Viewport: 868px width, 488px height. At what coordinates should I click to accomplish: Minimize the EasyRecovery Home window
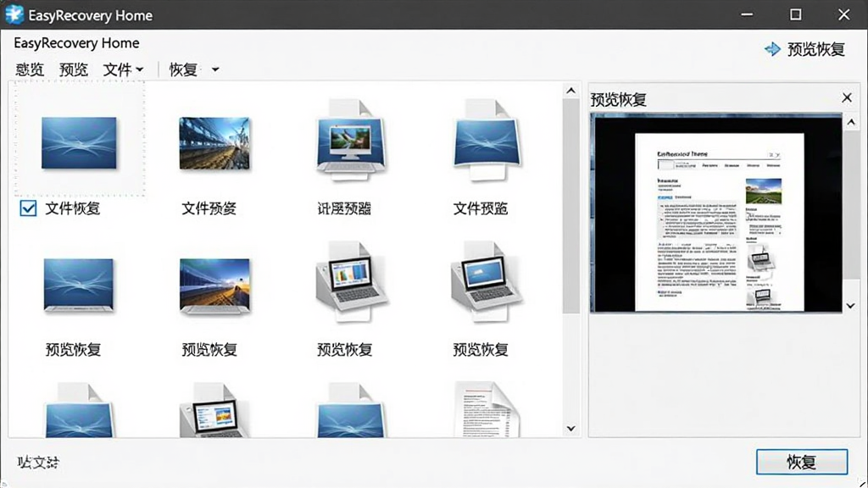748,15
